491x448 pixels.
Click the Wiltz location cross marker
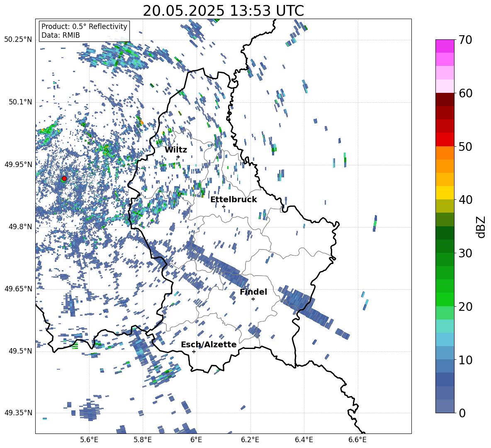178,157
